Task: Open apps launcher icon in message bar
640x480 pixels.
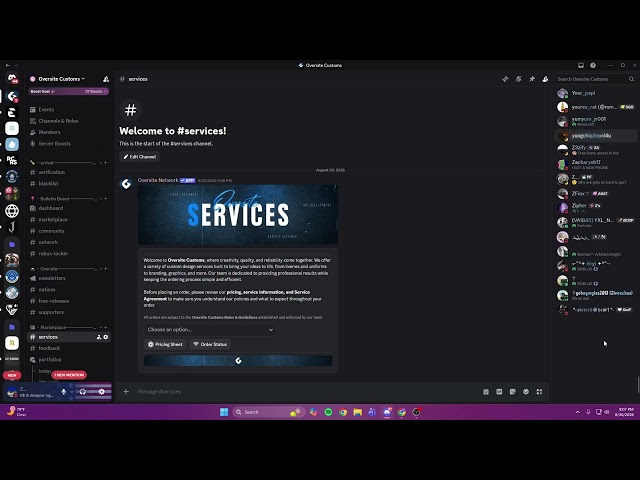Action: (539, 392)
